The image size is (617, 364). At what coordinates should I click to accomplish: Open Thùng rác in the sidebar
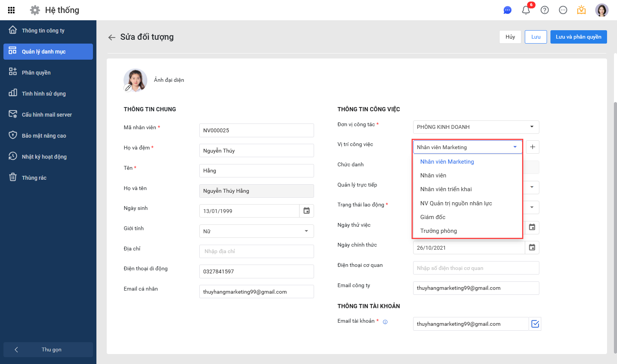[x=48, y=178]
